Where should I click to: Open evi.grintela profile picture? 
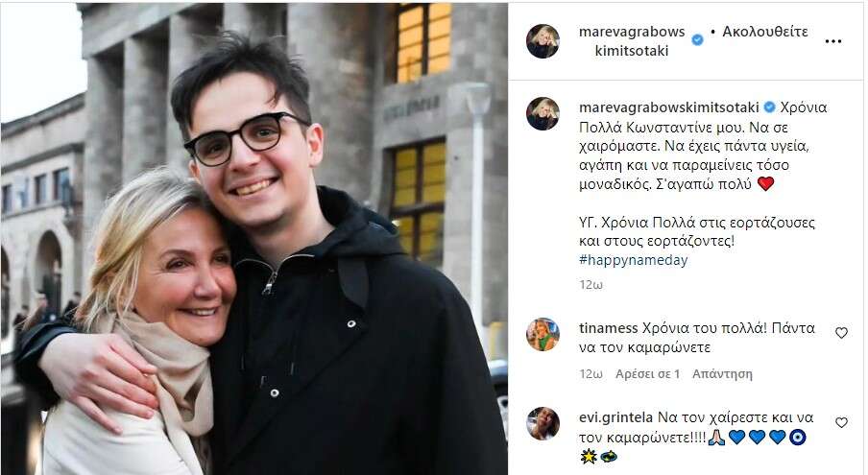(542, 423)
